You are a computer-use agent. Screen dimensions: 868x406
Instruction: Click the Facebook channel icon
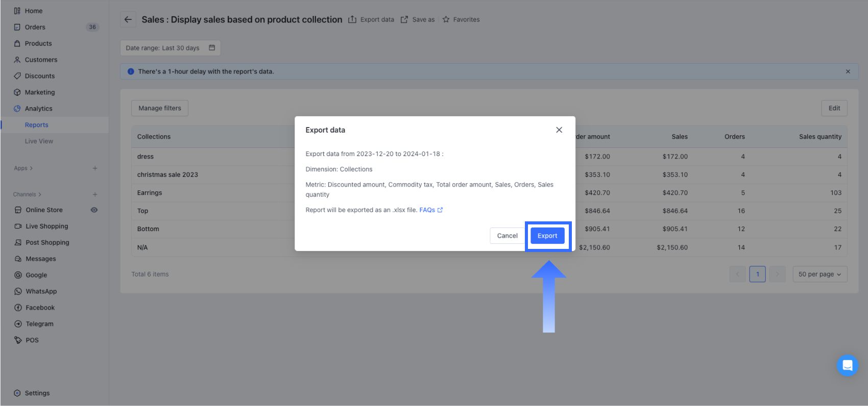click(x=18, y=308)
